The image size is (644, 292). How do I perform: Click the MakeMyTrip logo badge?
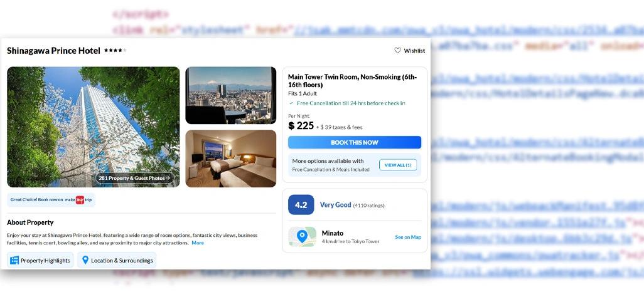click(79, 200)
